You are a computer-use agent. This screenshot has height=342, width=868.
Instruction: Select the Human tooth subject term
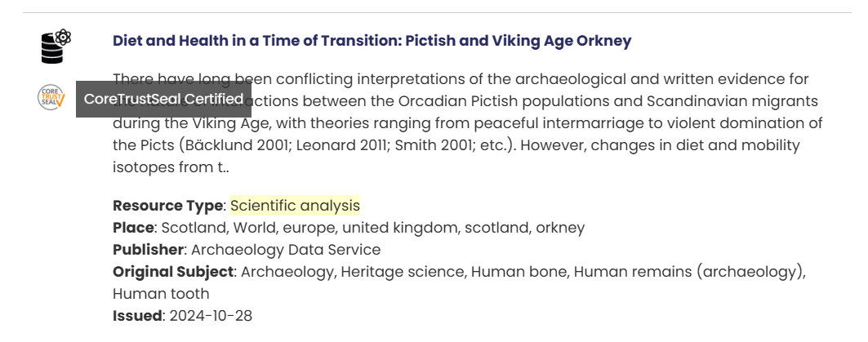click(x=161, y=294)
